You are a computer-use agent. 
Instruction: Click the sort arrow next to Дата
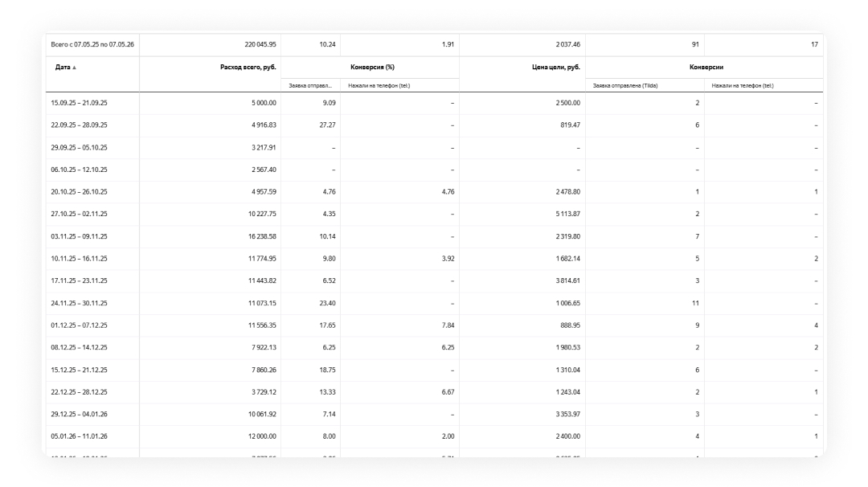click(x=74, y=68)
